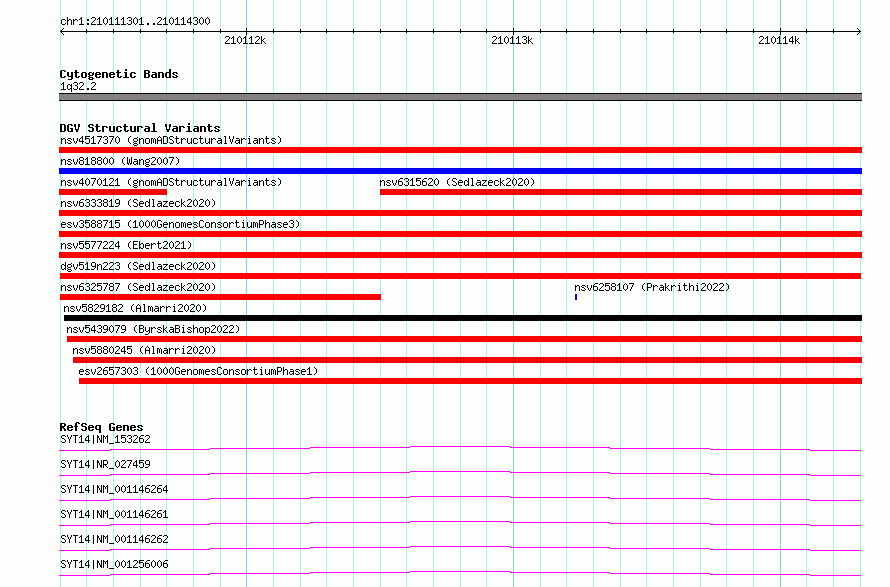Select the short red nsv4070121 variant bar
The width and height of the screenshot is (890, 587).
pyautogui.click(x=113, y=192)
